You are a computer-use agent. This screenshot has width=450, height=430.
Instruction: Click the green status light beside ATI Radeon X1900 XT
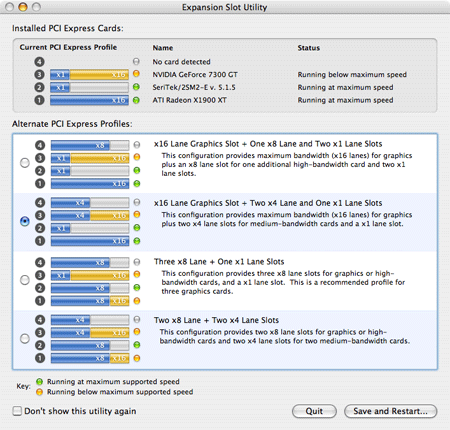(x=136, y=100)
